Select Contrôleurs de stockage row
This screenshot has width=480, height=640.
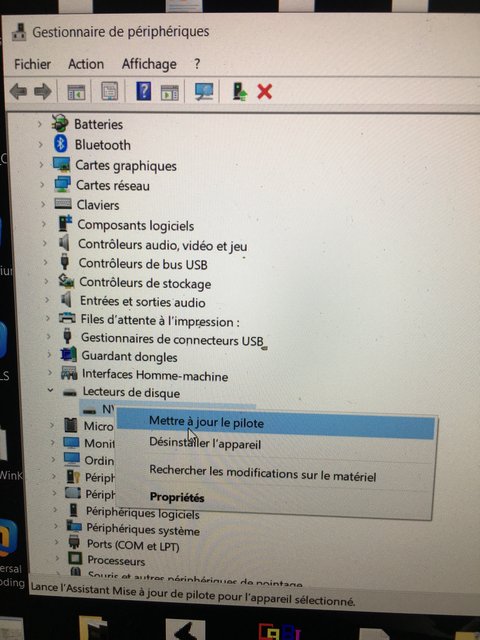click(x=145, y=283)
